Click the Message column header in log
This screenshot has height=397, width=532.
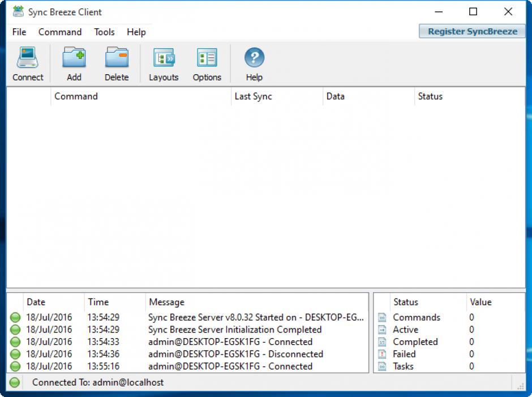166,302
